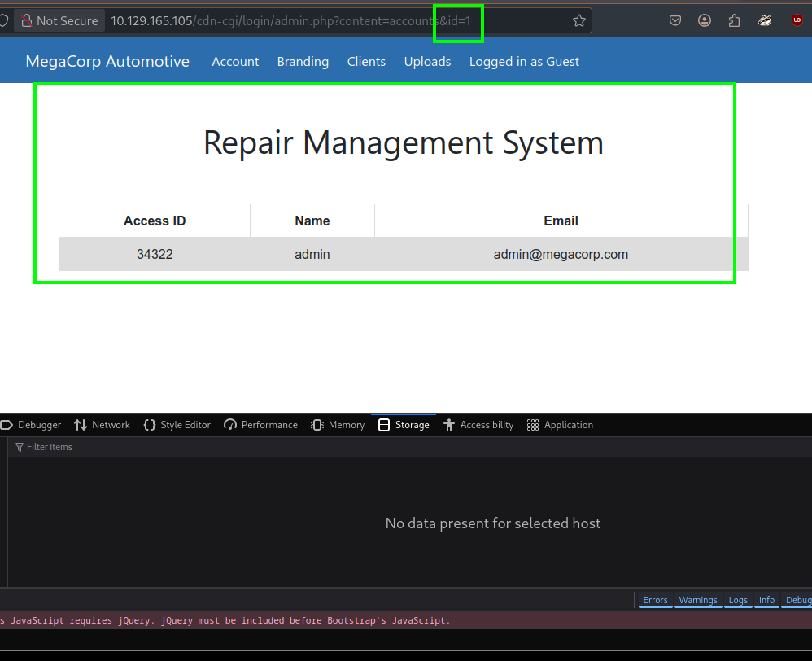Click the Application grid icon
812x661 pixels.
point(533,425)
